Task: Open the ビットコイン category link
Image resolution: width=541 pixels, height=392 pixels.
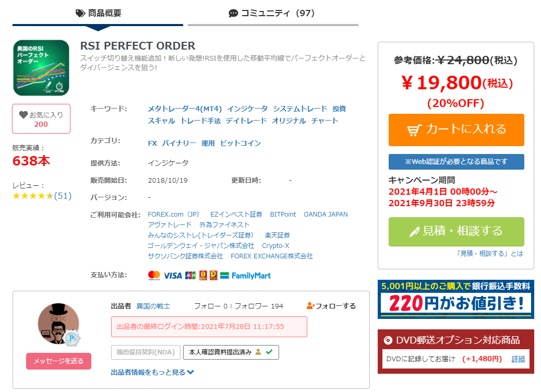Action: pos(240,143)
